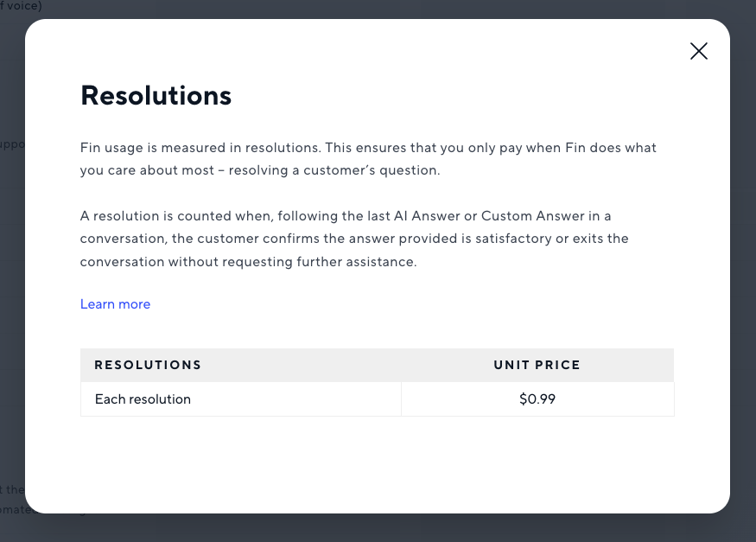Image resolution: width=756 pixels, height=542 pixels.
Task: Click the word satisfactory in the description
Action: [513, 239]
